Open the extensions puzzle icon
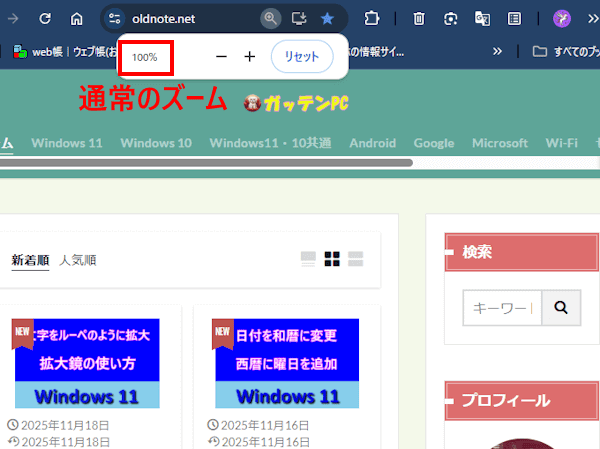 click(x=372, y=18)
